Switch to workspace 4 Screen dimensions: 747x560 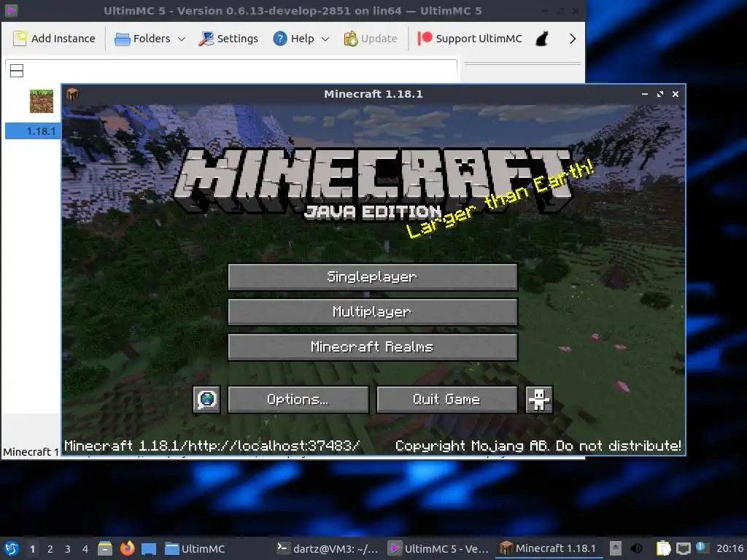(x=85, y=549)
